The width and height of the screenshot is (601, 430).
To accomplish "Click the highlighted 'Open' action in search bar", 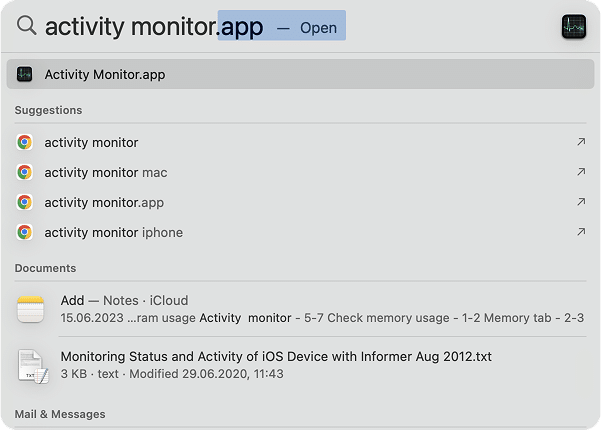I will 319,28.
